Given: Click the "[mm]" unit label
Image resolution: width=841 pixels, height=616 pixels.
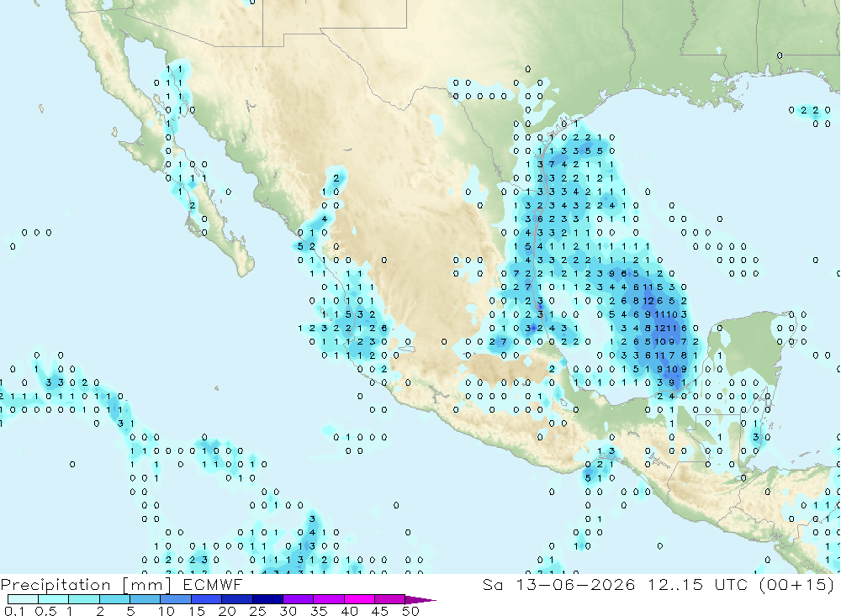Looking at the screenshot, I should [147, 585].
